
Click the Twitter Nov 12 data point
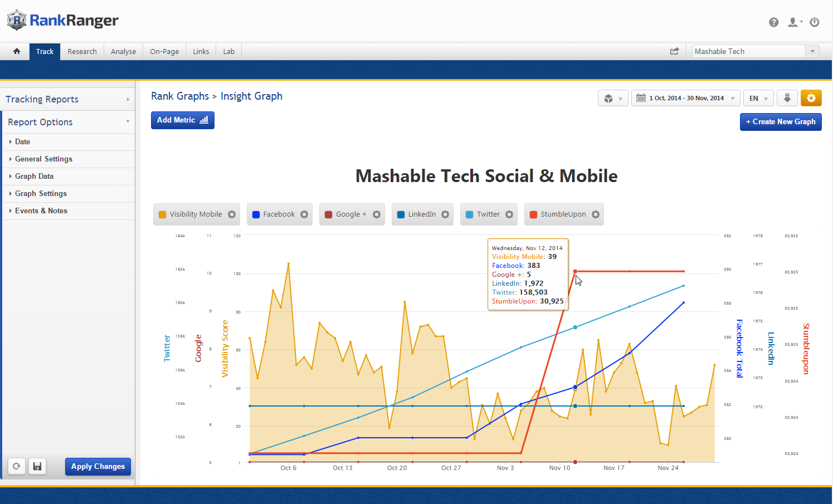click(575, 327)
